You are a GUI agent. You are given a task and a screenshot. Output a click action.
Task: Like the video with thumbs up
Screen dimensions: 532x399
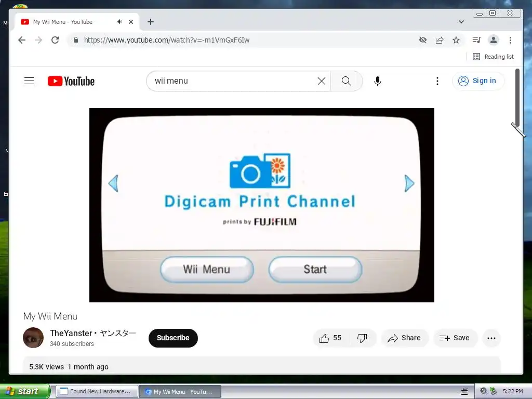tap(330, 338)
